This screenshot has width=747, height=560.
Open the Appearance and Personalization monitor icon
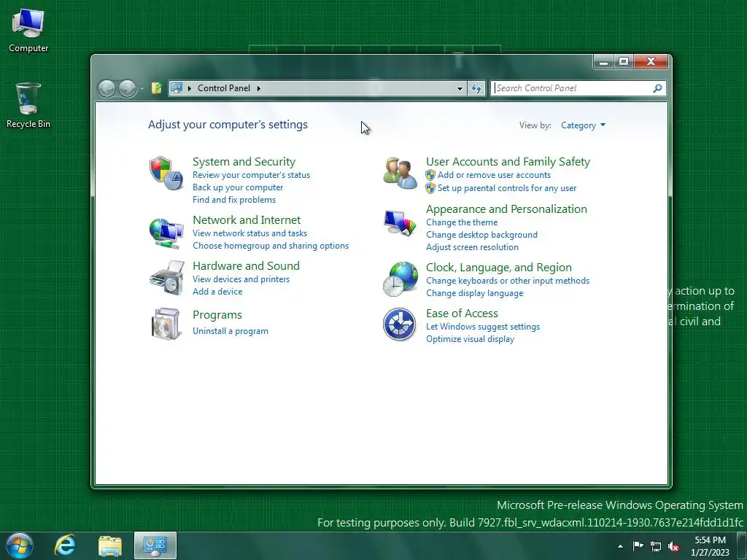pos(400,222)
